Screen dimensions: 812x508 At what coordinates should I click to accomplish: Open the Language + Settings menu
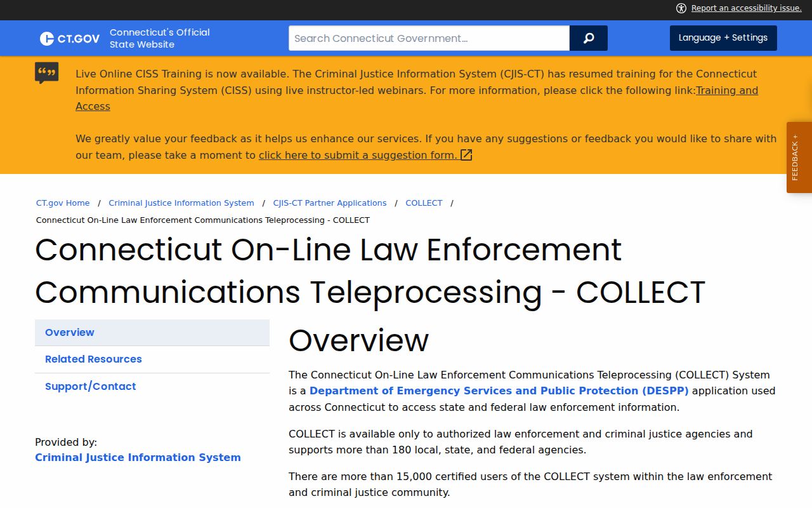(x=723, y=38)
